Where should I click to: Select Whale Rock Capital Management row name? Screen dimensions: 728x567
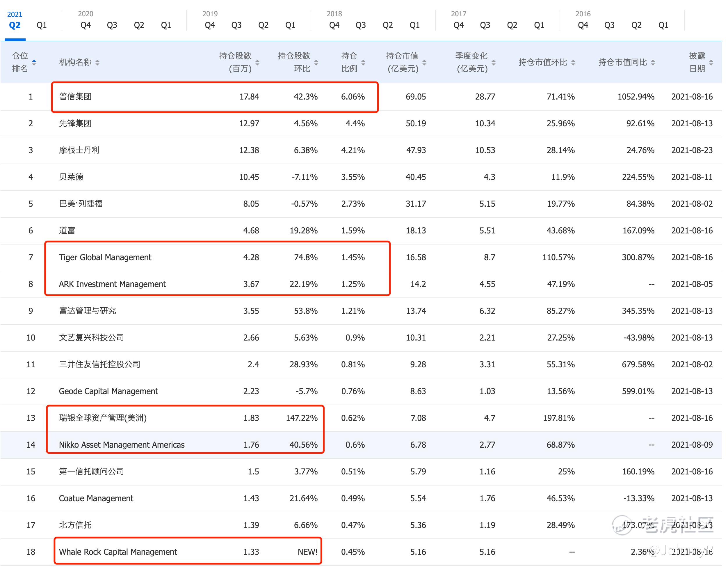(118, 552)
